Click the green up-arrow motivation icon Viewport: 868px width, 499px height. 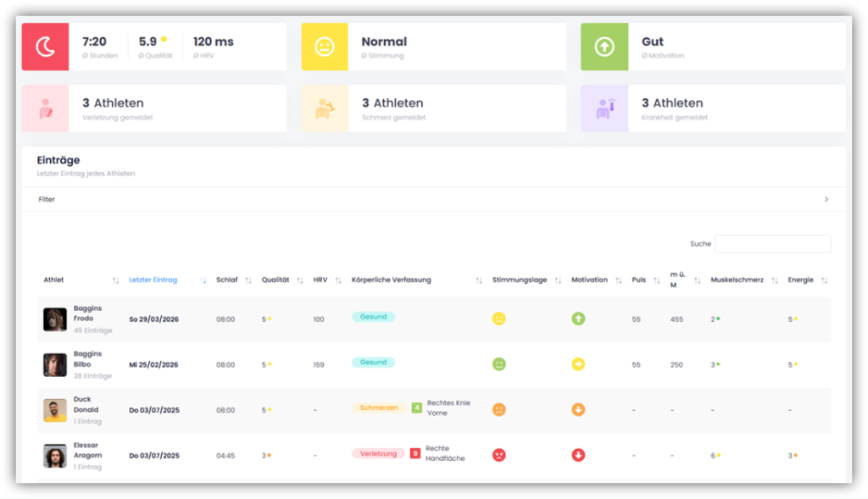coord(604,47)
